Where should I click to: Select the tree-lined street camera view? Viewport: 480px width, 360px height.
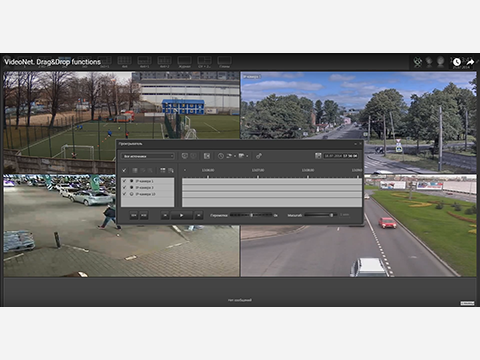(359, 105)
